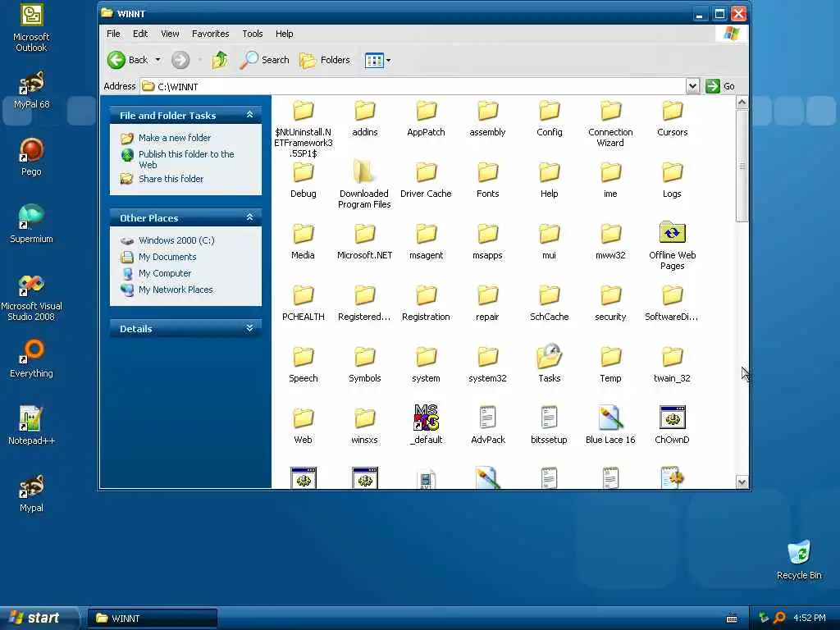Toggle the Folders pane button
This screenshot has height=630, width=840.
(x=325, y=59)
